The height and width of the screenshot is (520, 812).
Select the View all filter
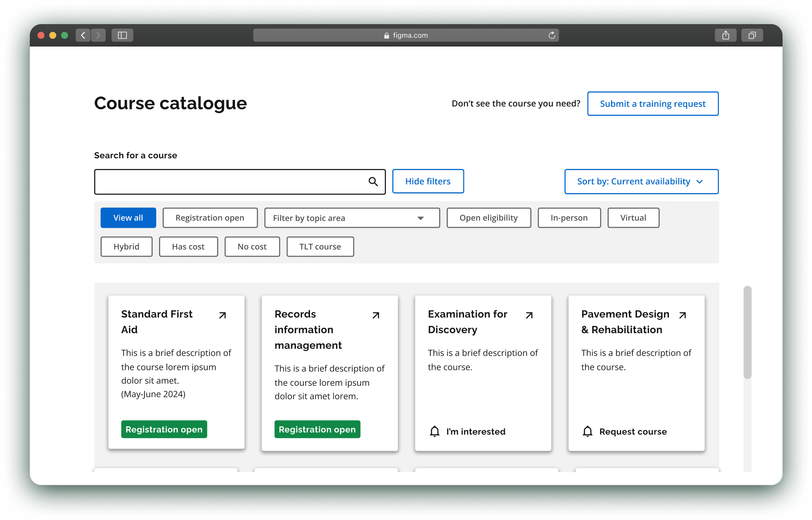click(128, 218)
